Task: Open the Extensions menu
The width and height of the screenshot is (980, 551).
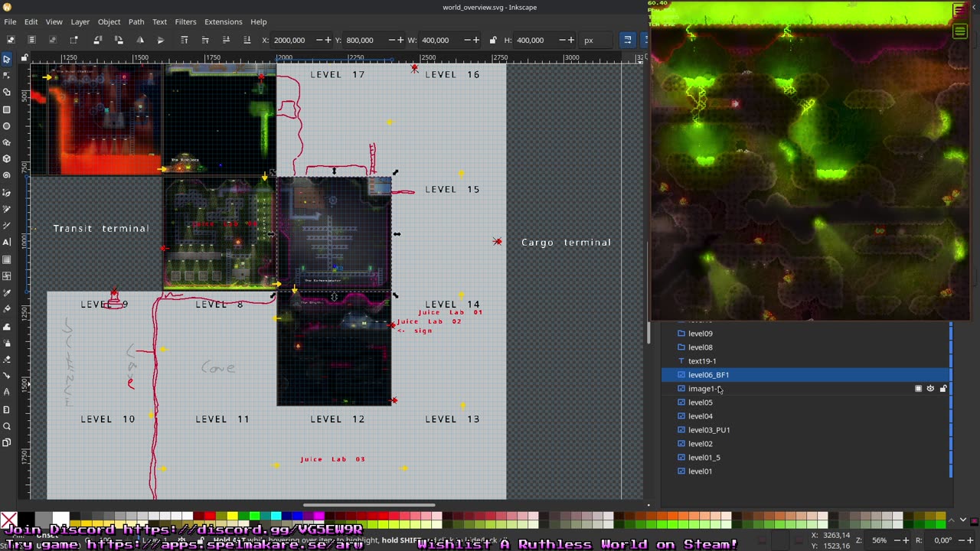Action: 223,21
